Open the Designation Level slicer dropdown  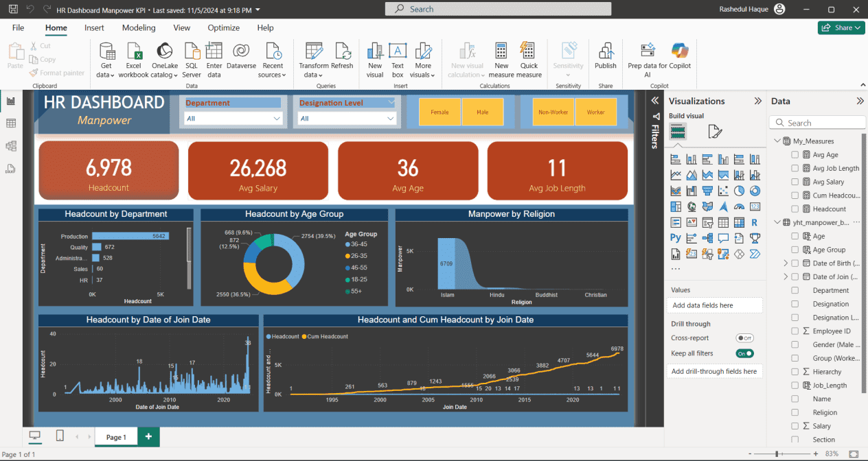coord(347,118)
